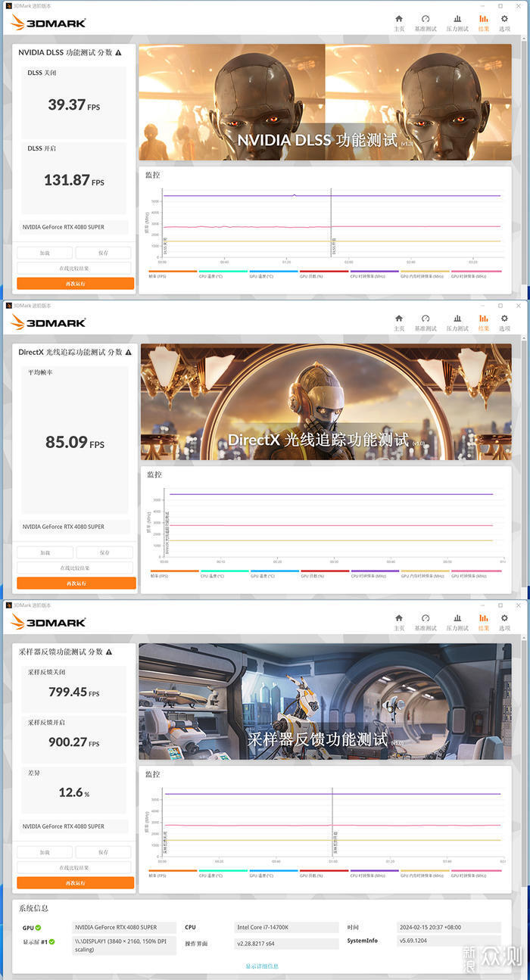
Task: Click 保存 in the DLSS window
Action: coord(104,254)
